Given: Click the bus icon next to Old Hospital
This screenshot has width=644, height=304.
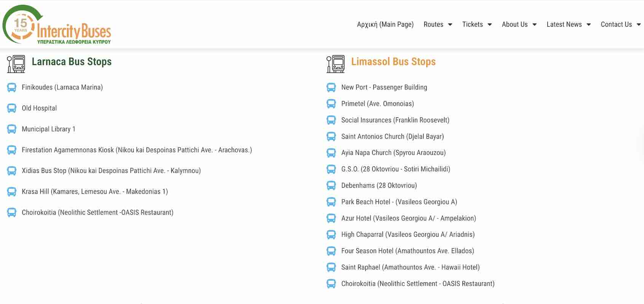Looking at the screenshot, I should (x=12, y=108).
